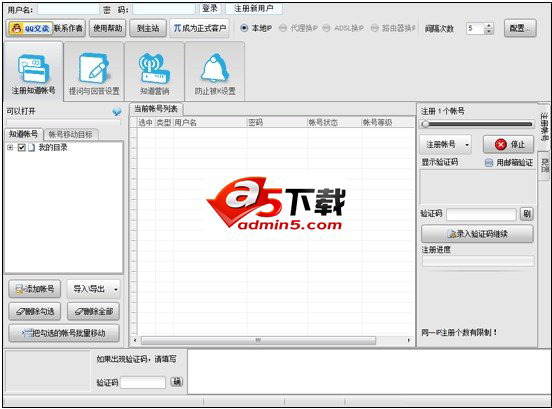Click 成为正式客户 button

click(199, 28)
